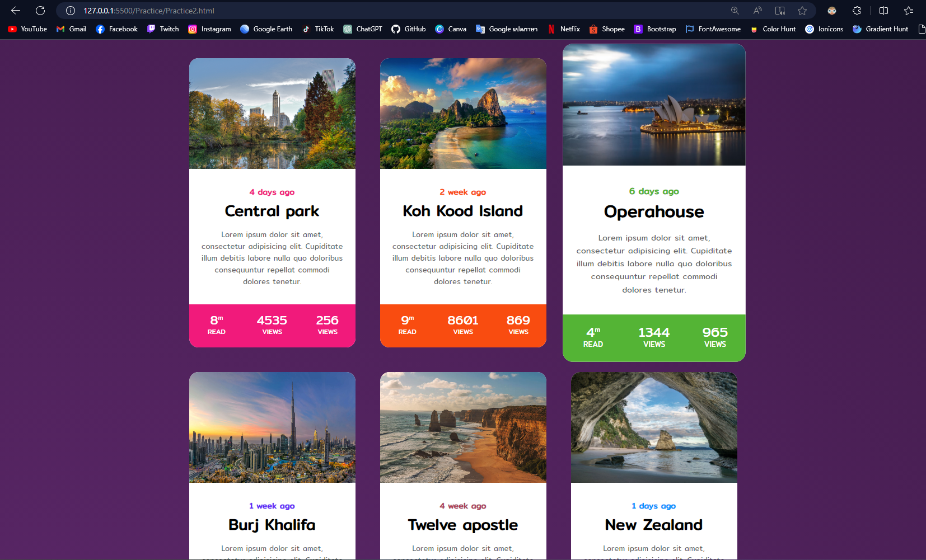This screenshot has height=560, width=926.
Task: Click the '6 days ago' label
Action: point(654,191)
